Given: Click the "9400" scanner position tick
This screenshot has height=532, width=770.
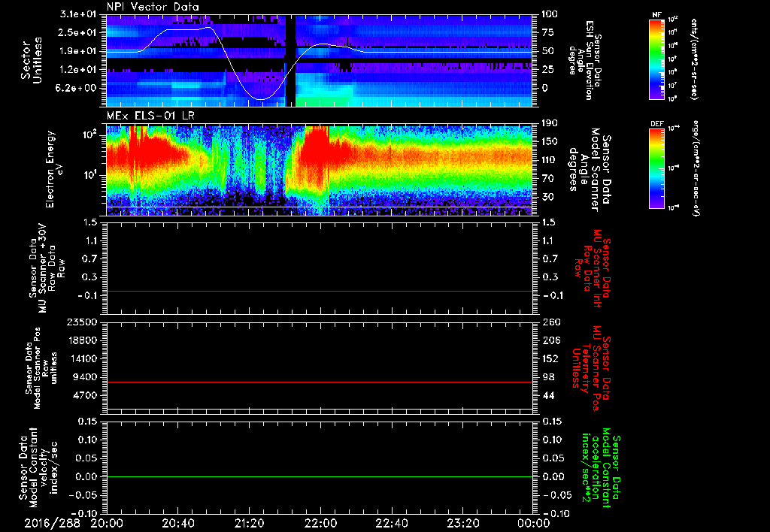Looking at the screenshot, I should point(86,377).
